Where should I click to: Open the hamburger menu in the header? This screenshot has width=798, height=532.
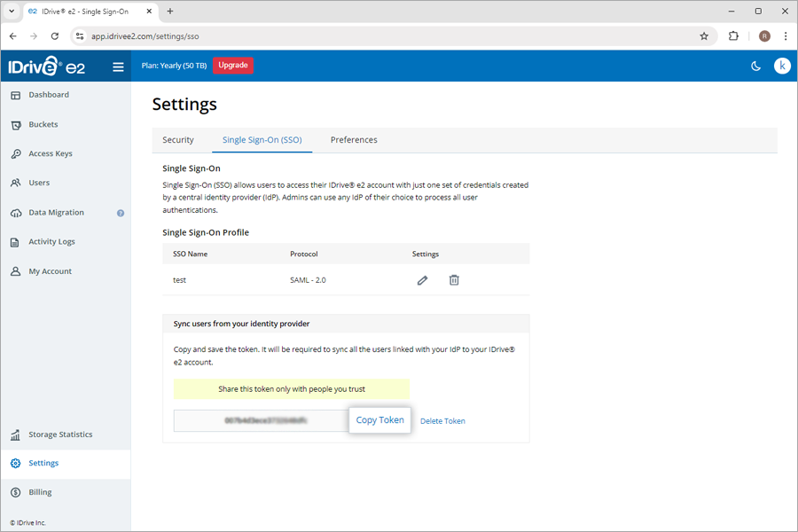pos(118,66)
